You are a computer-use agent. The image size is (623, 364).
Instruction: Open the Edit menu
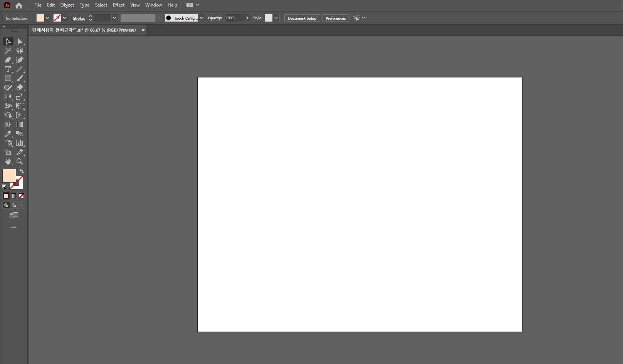(51, 5)
